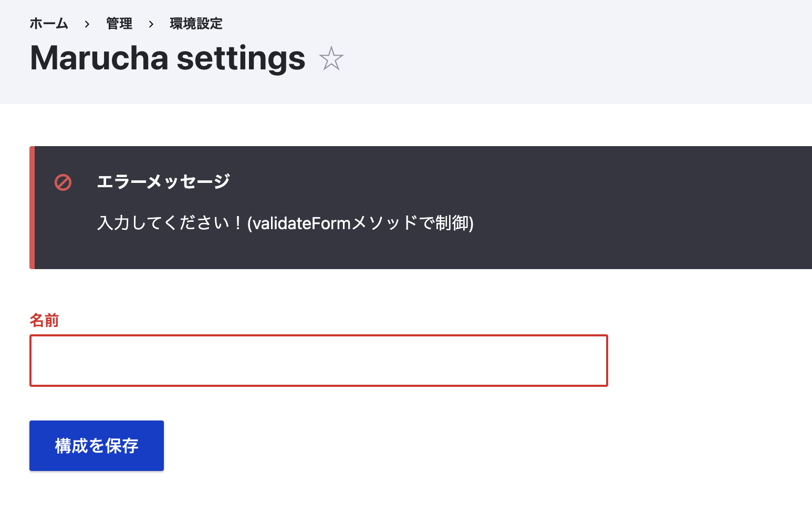Focus the 名前 text input field
812x513 pixels.
coord(318,361)
